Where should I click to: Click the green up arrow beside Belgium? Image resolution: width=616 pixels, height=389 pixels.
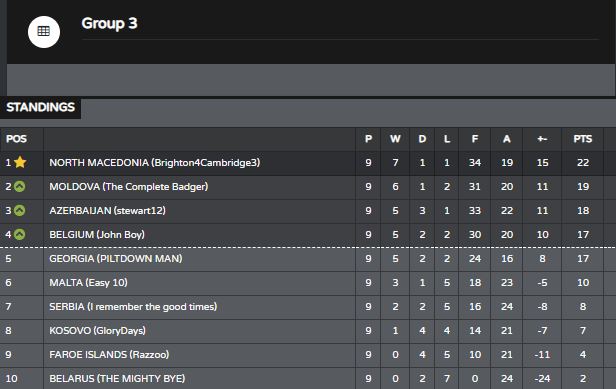[x=20, y=235]
